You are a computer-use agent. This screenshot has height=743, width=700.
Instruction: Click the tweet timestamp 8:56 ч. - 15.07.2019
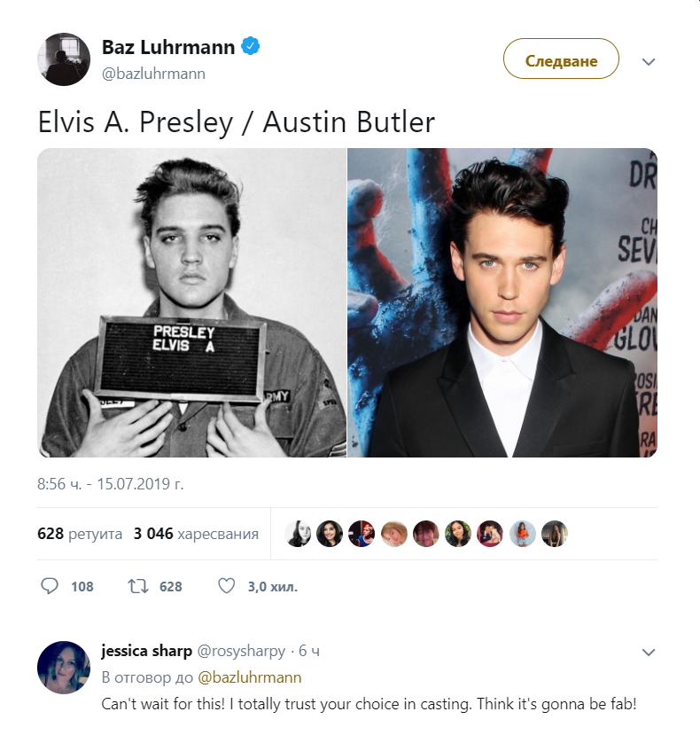(111, 484)
